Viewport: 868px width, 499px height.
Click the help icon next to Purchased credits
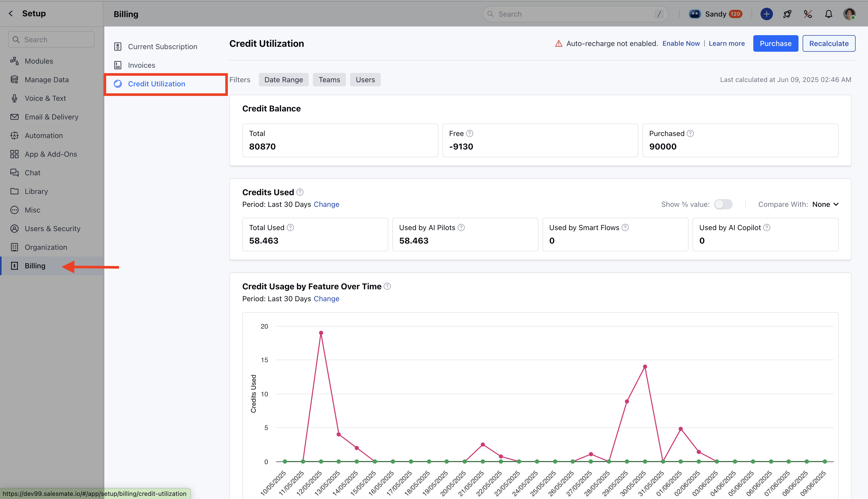pyautogui.click(x=690, y=133)
